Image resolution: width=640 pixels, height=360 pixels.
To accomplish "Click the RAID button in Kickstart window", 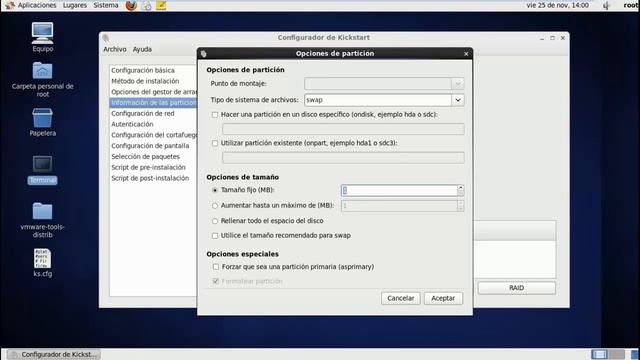I will point(516,288).
